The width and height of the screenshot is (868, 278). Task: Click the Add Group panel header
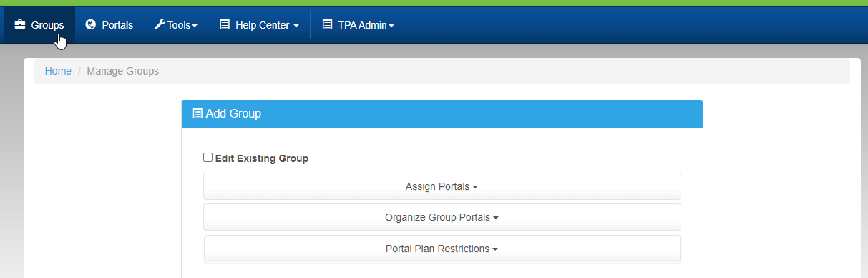pos(442,113)
